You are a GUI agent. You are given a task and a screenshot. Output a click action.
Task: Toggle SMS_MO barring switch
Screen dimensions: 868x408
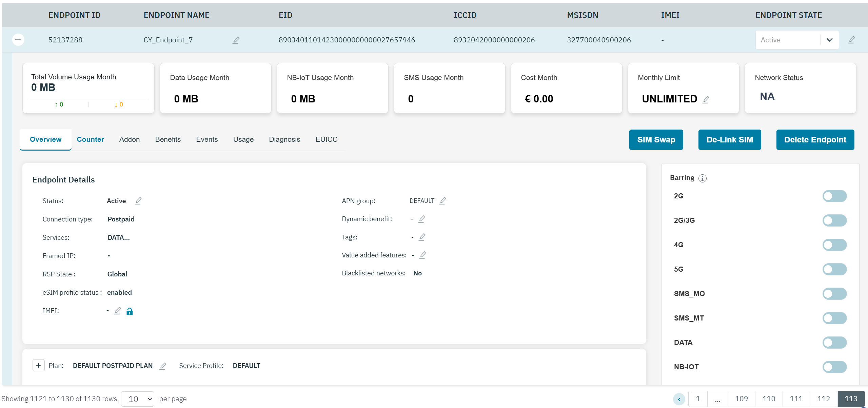(x=834, y=294)
